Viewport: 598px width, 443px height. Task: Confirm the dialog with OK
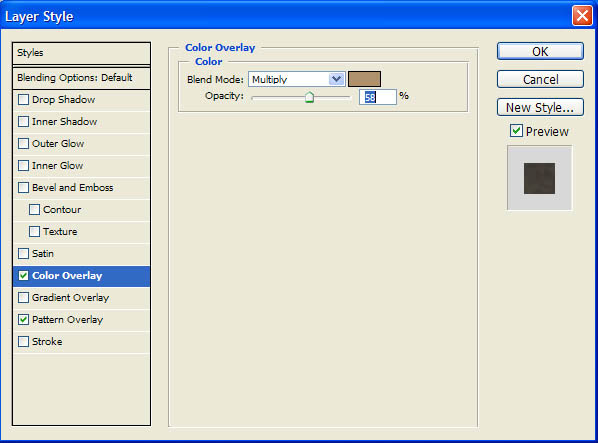point(540,51)
